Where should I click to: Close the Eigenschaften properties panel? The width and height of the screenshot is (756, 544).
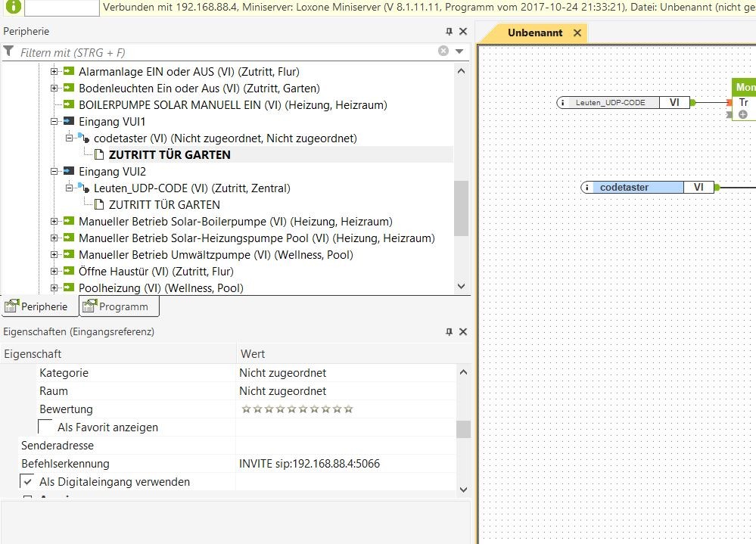tap(463, 331)
